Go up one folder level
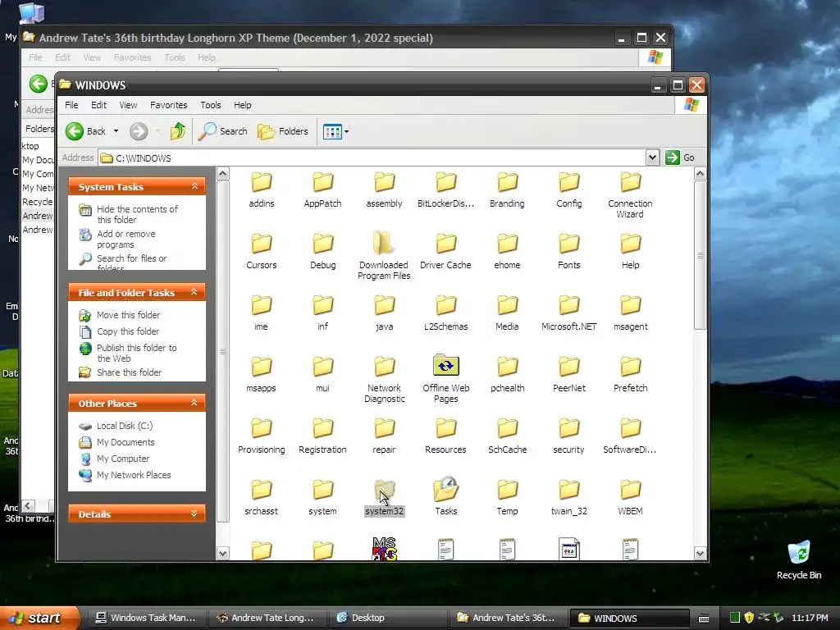Viewport: 840px width, 630px height. click(x=177, y=131)
